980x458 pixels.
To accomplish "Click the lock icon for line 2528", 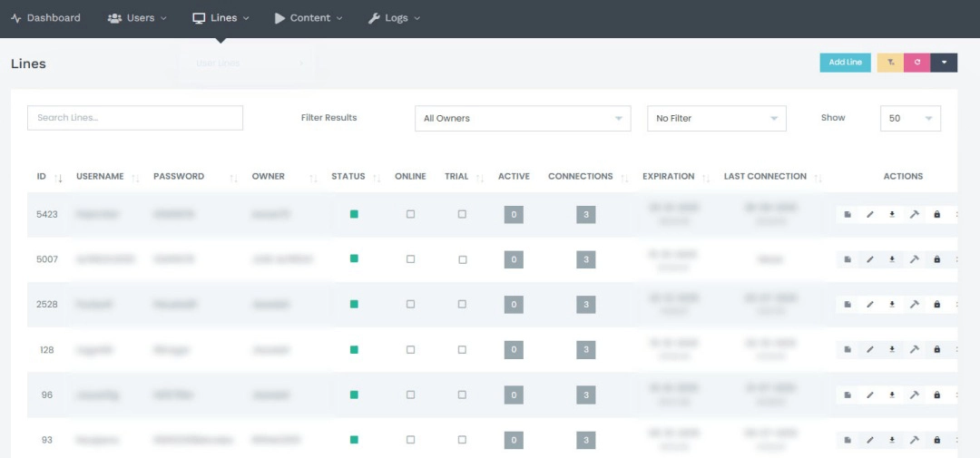I will (936, 305).
